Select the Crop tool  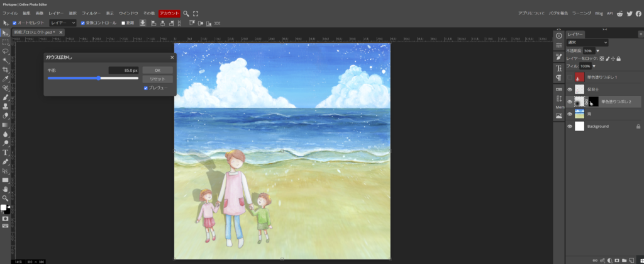(x=5, y=69)
